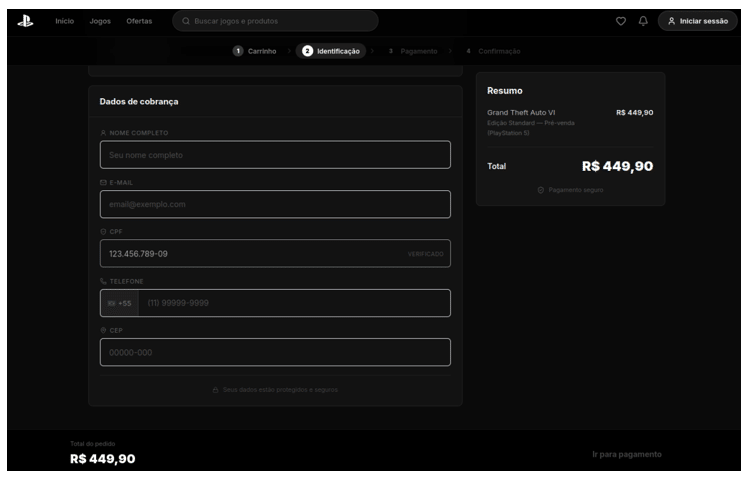Image resolution: width=745 pixels, height=477 pixels.
Task: Focus the Buscar jogos e produtos search field
Action: click(275, 21)
